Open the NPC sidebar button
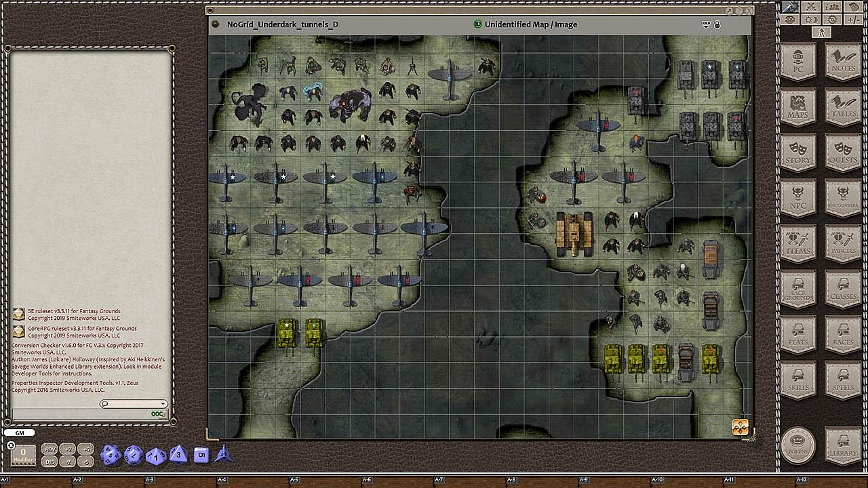 (x=799, y=198)
